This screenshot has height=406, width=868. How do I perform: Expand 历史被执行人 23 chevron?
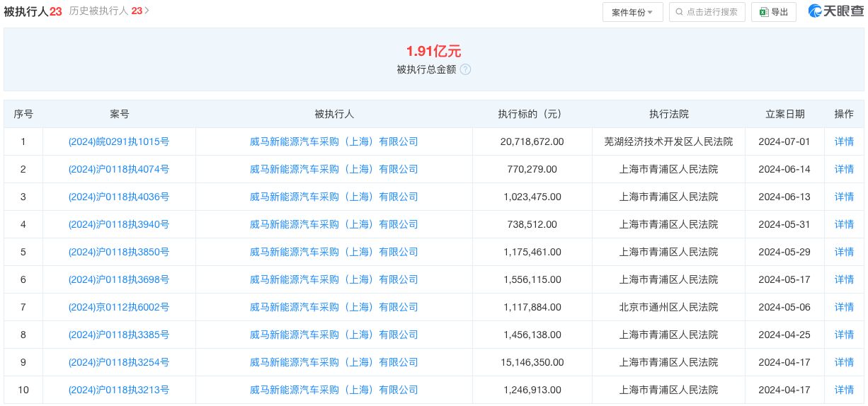click(147, 11)
